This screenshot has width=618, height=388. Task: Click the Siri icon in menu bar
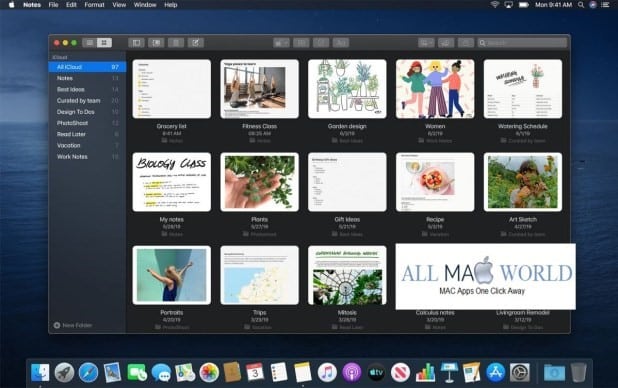point(593,5)
